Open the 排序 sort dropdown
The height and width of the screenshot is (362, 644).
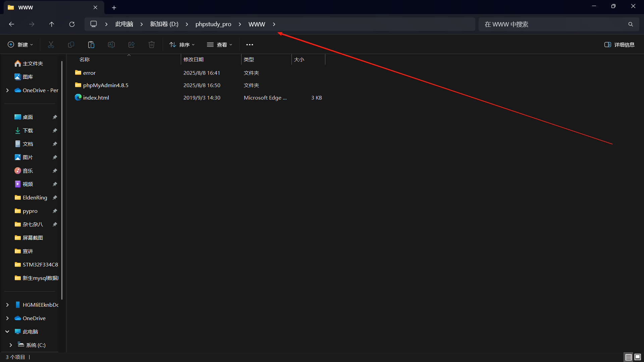[182, 45]
